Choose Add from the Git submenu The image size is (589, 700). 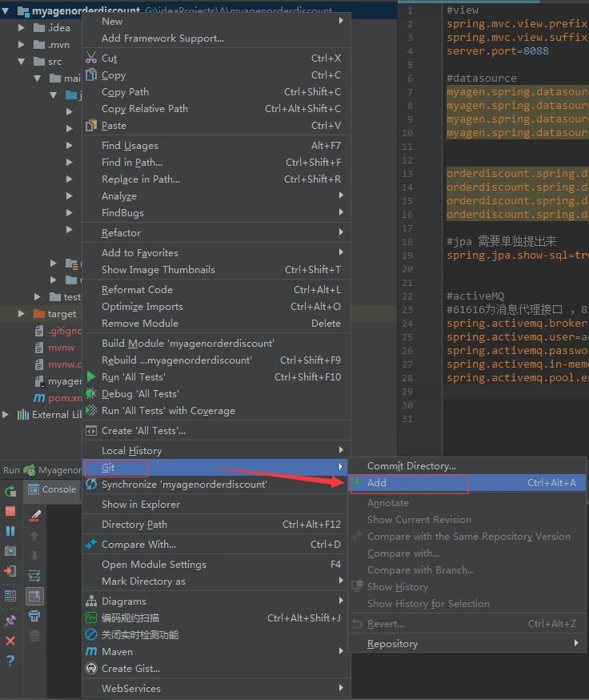coord(376,483)
